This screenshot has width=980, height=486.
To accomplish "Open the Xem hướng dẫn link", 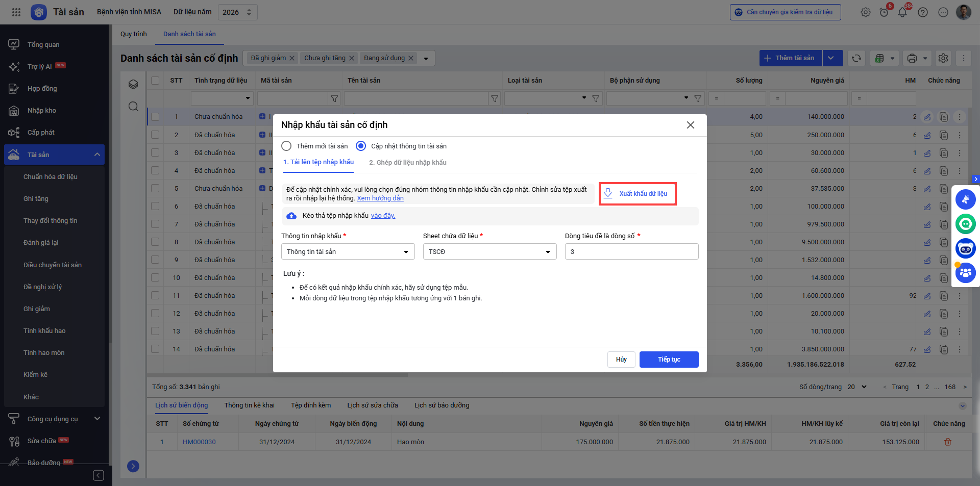I will (380, 198).
